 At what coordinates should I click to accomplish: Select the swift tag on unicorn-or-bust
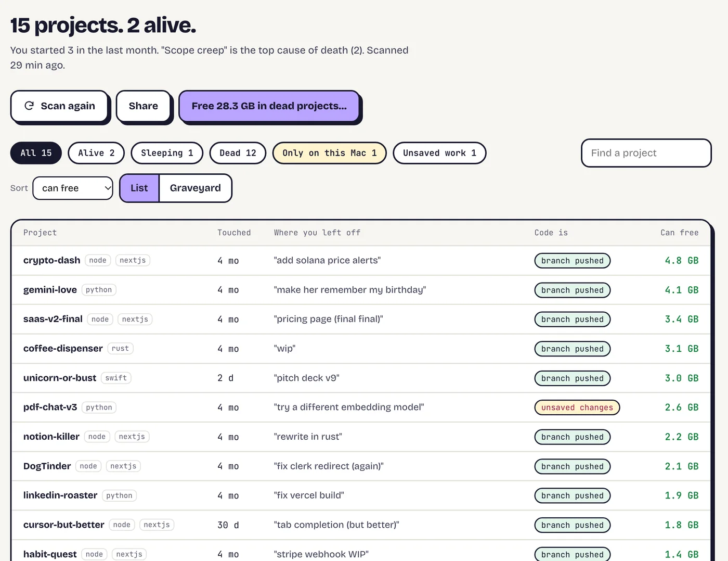(x=116, y=378)
